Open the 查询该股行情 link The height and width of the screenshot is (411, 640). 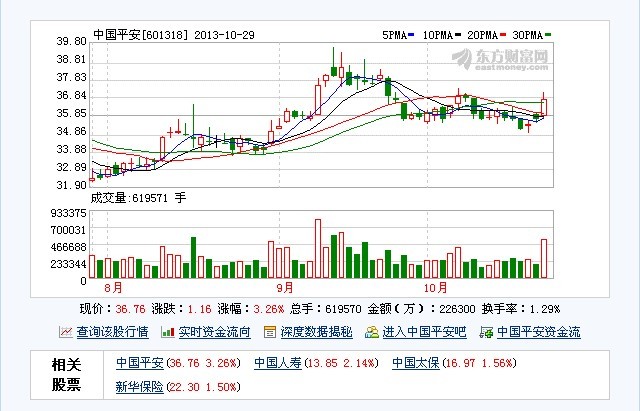[112, 332]
